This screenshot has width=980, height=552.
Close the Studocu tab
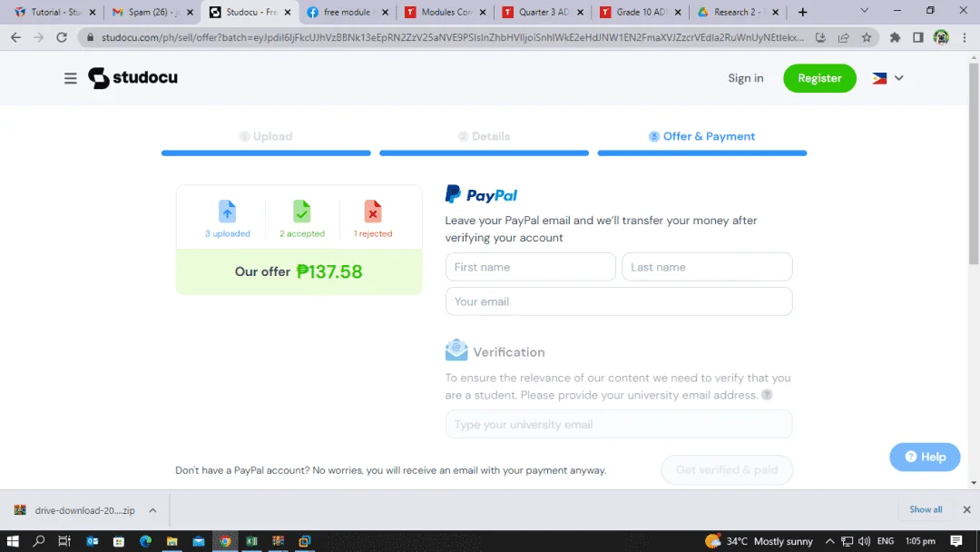pyautogui.click(x=288, y=12)
